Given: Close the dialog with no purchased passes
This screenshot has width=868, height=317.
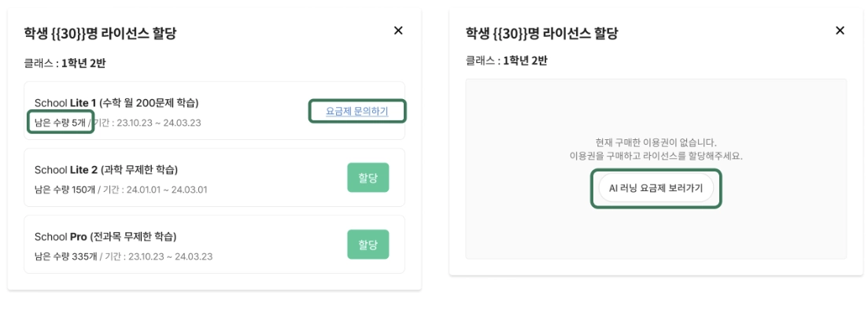Looking at the screenshot, I should 840,31.
